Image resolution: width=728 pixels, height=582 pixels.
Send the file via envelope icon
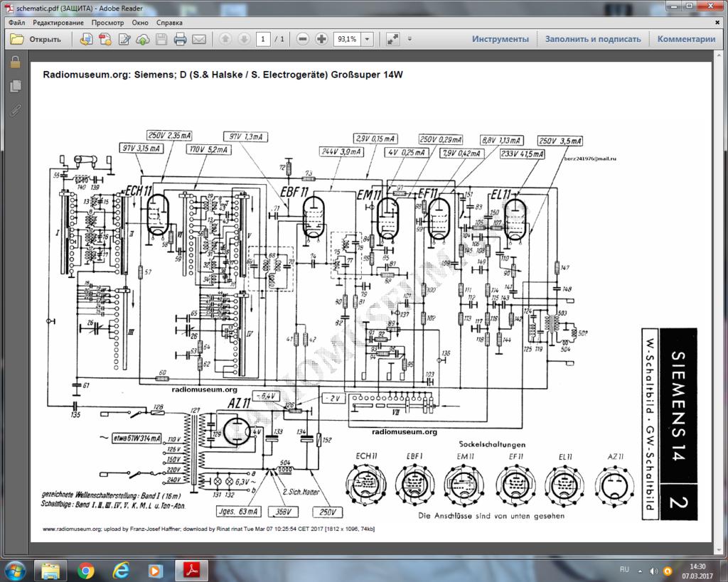199,40
